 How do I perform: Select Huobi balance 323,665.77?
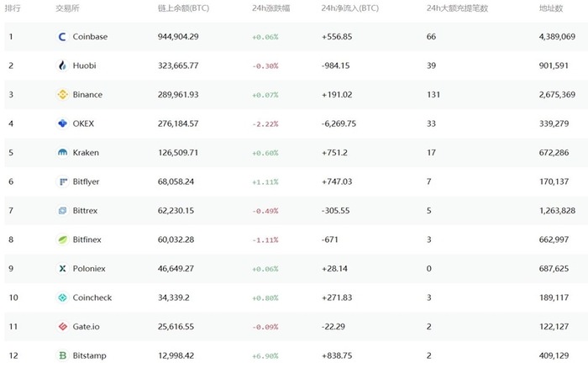[x=178, y=66]
